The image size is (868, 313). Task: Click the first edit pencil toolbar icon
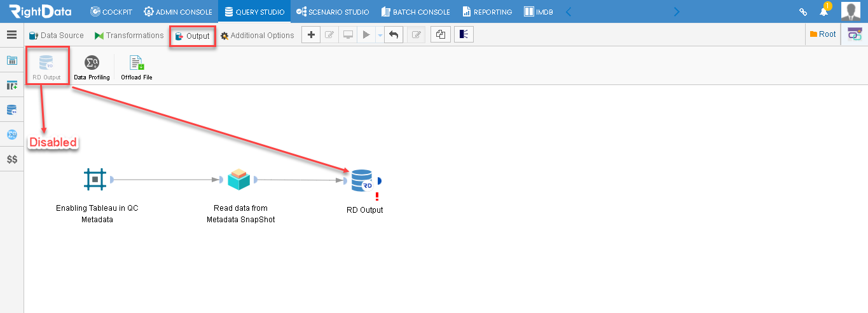(329, 35)
